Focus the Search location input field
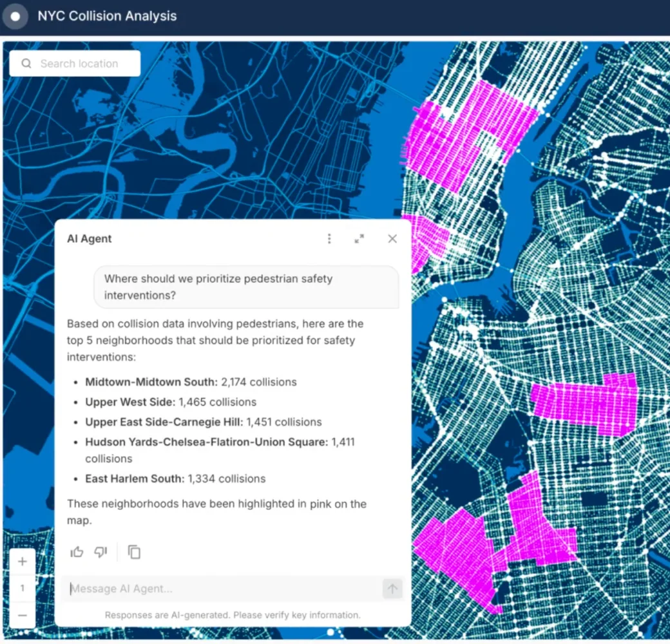 coord(75,64)
